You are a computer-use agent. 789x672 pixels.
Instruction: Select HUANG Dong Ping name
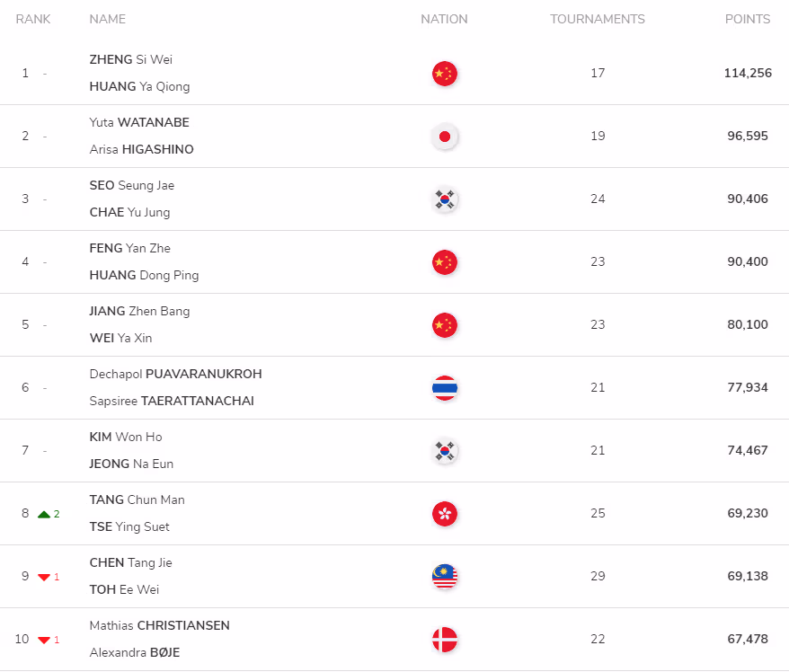144,275
